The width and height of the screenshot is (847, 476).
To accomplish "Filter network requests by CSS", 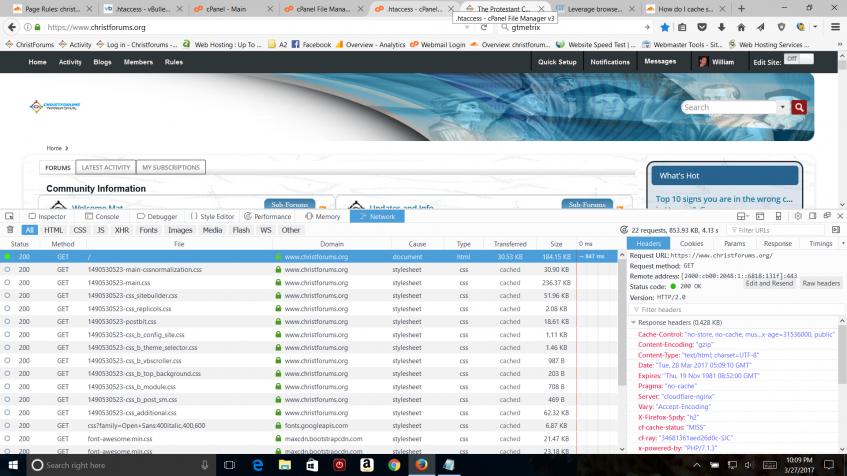I will 80,230.
